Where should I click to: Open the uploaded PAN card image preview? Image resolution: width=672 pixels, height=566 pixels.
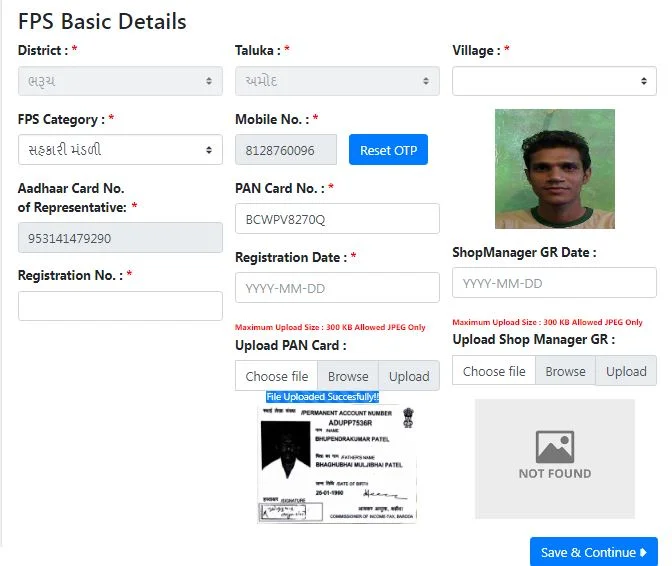coord(337,464)
